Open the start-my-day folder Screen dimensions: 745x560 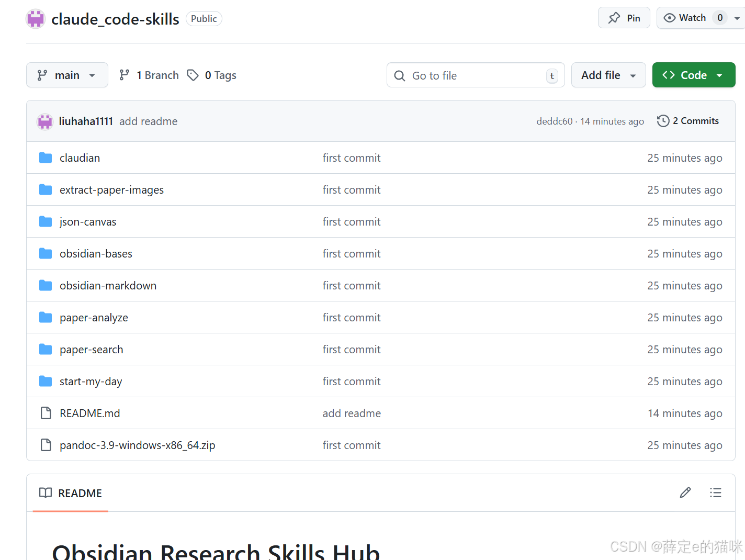pos(91,382)
